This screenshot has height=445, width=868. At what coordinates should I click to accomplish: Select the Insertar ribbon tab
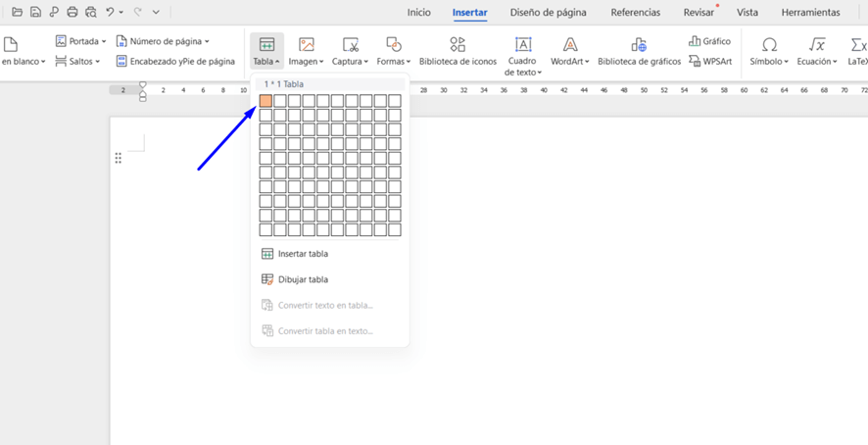469,12
